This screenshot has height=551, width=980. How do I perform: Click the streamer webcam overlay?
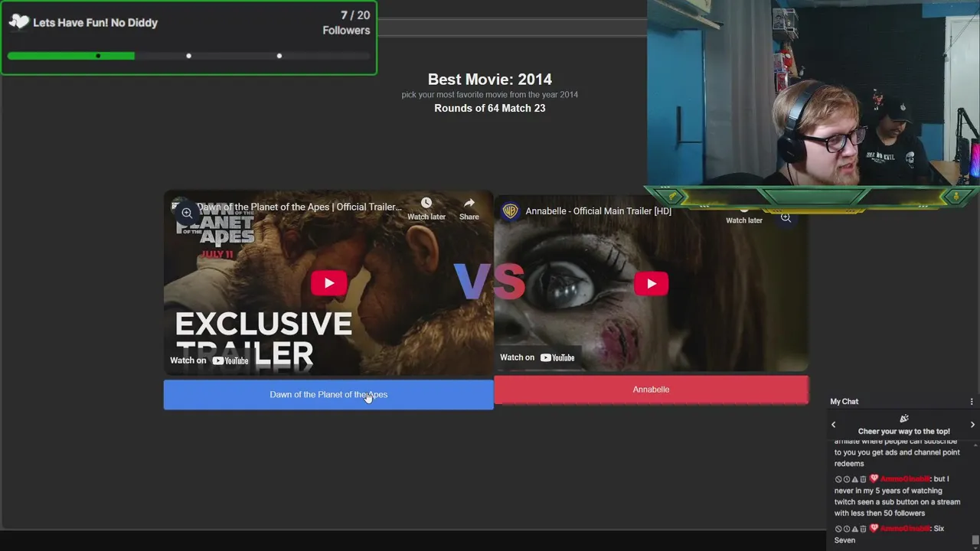click(x=813, y=93)
